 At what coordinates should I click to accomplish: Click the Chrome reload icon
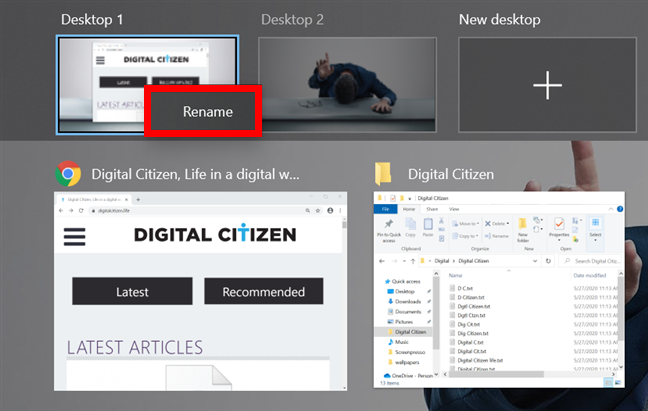tap(81, 211)
